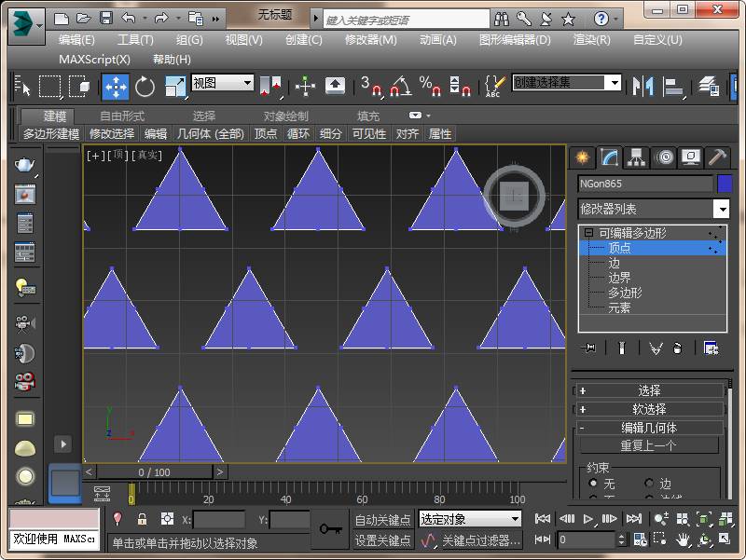Image resolution: width=746 pixels, height=560 pixels.
Task: Click the NGon865 object name field
Action: point(645,184)
